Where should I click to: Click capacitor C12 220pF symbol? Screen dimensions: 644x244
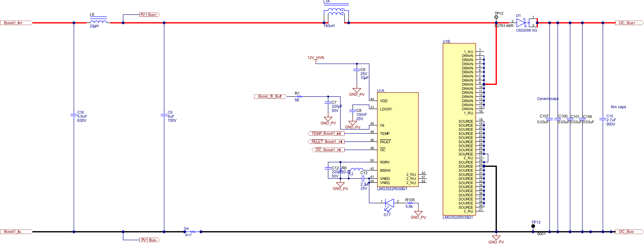coord(328,168)
